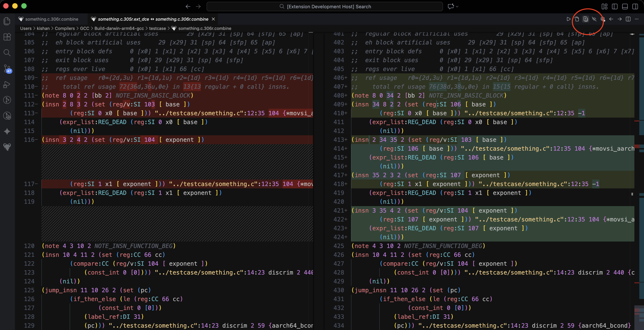644x330 pixels.
Task: Switch to the something.c.306r.combine tab
Action: [x=51, y=19]
